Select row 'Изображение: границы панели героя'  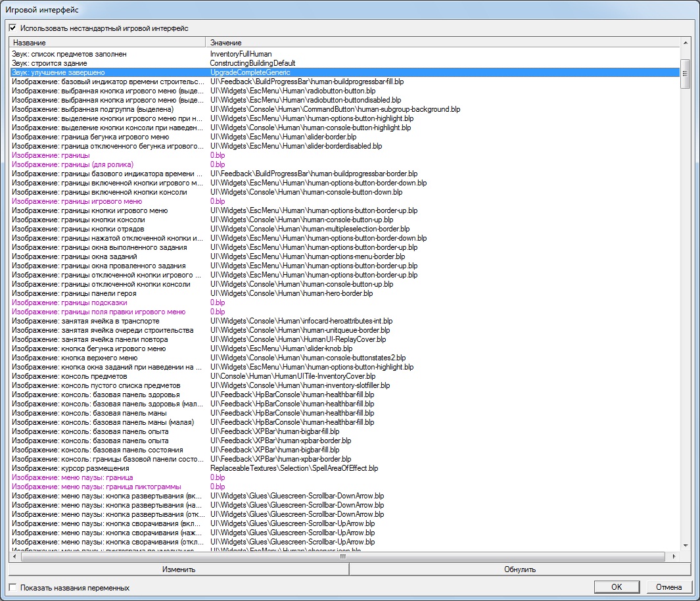coord(344,293)
